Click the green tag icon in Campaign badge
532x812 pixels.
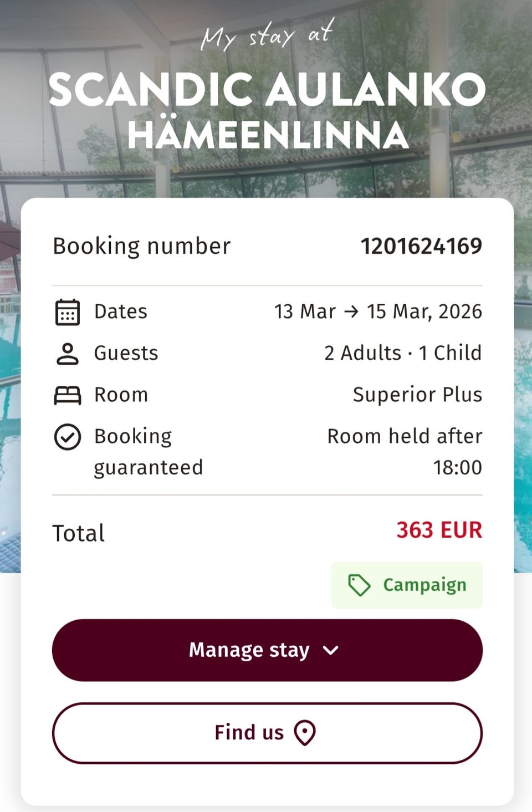point(359,585)
